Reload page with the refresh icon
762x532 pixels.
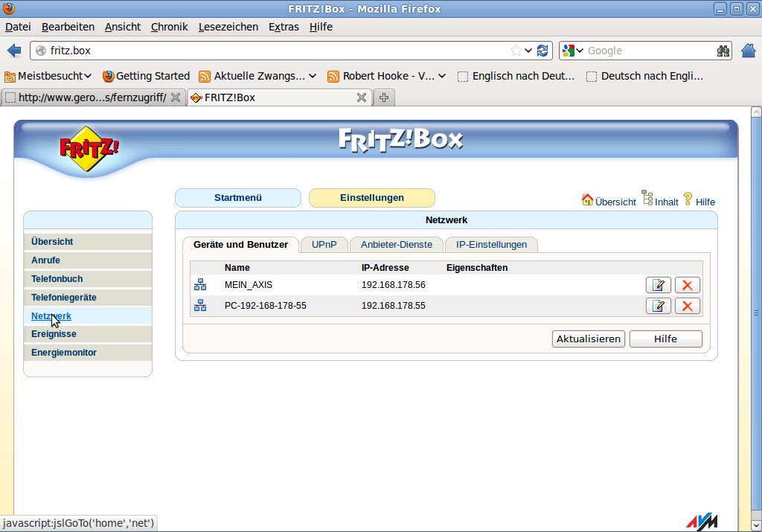coord(542,51)
